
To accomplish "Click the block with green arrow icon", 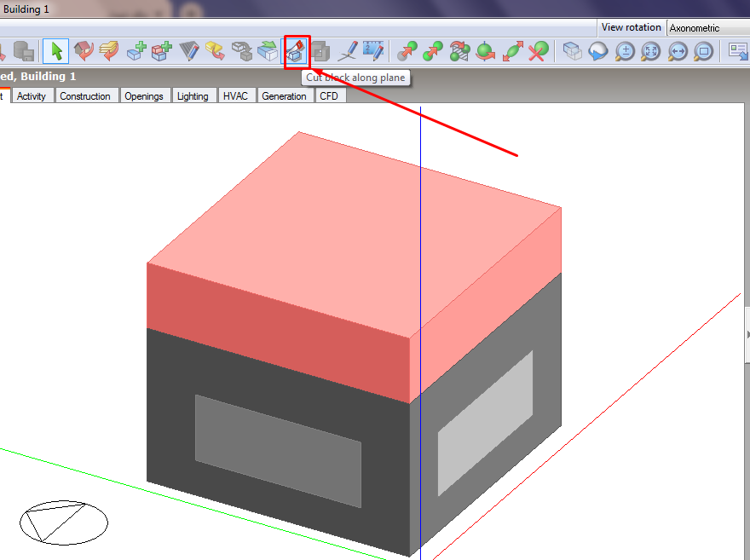I will (x=268, y=51).
